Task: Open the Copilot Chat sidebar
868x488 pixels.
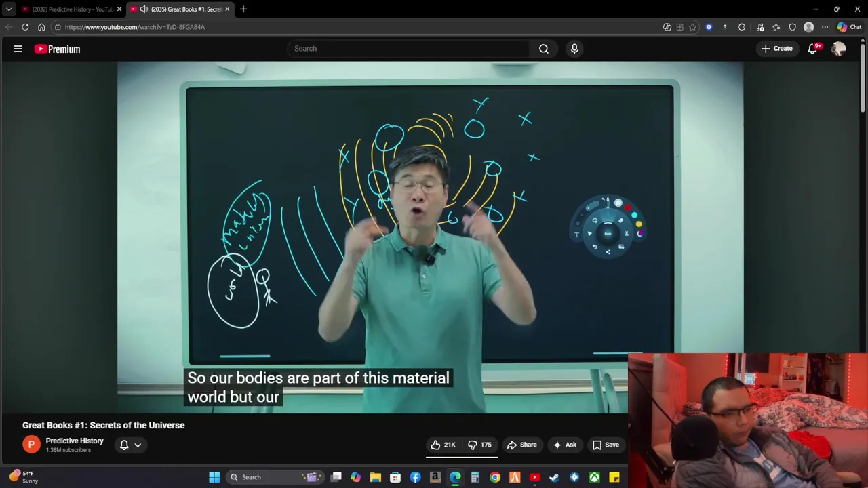Action: click(849, 27)
